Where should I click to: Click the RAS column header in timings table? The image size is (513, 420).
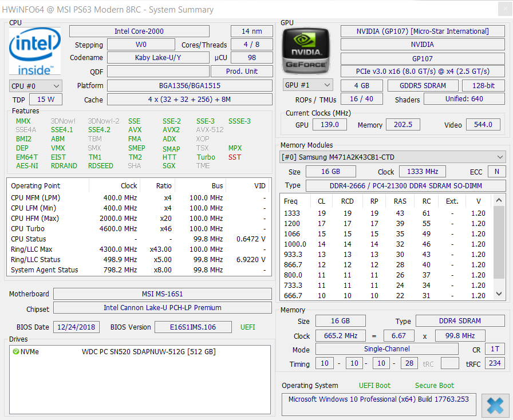tap(400, 201)
